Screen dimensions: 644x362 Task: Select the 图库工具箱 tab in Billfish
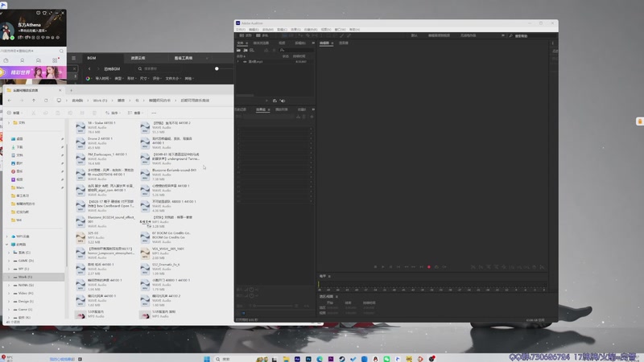[184, 58]
